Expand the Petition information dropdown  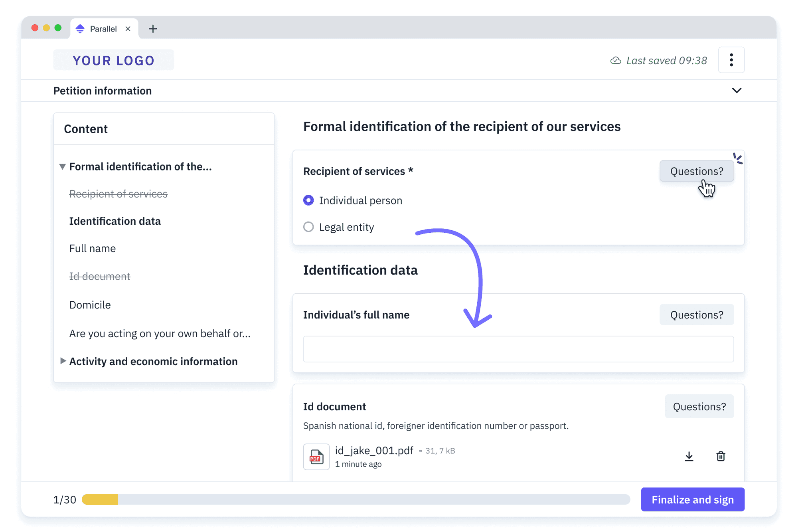[737, 90]
